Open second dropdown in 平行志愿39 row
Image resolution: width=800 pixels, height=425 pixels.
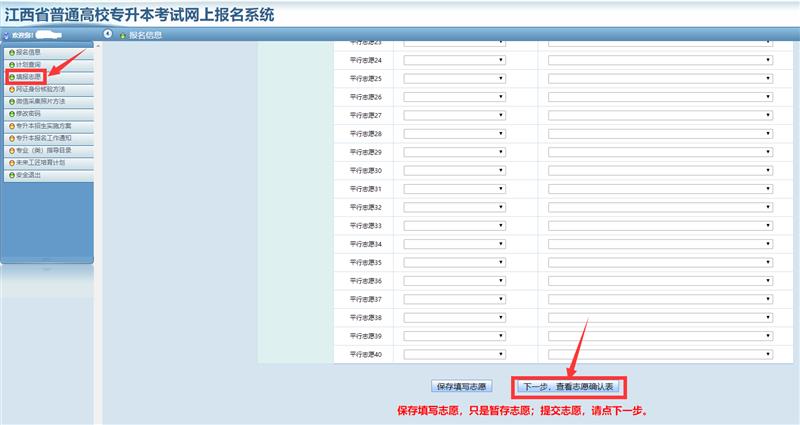(x=661, y=336)
